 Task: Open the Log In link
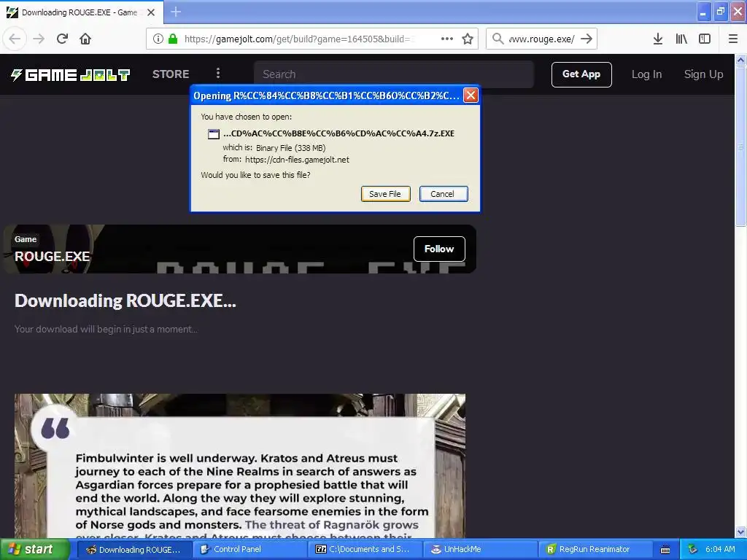click(x=646, y=74)
